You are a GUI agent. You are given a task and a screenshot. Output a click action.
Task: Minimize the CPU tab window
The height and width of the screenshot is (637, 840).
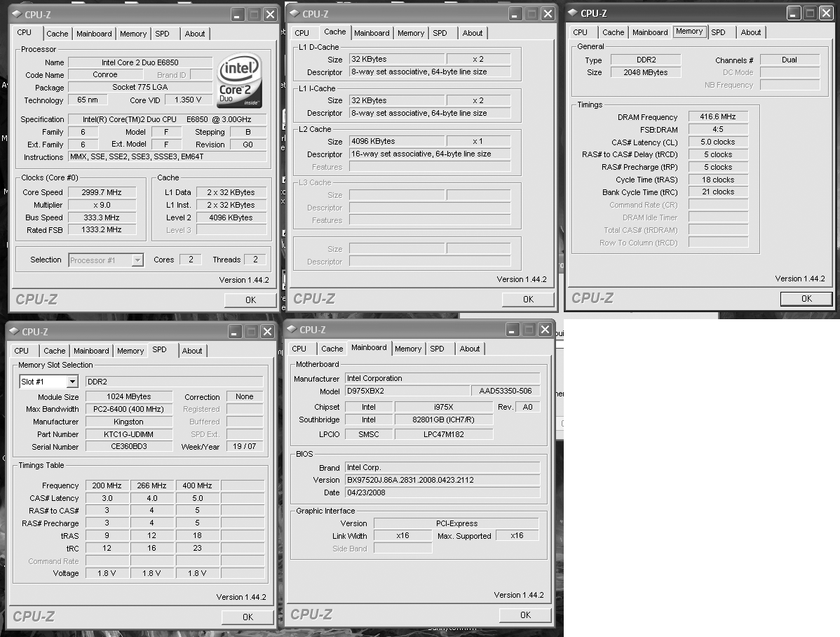(x=238, y=15)
